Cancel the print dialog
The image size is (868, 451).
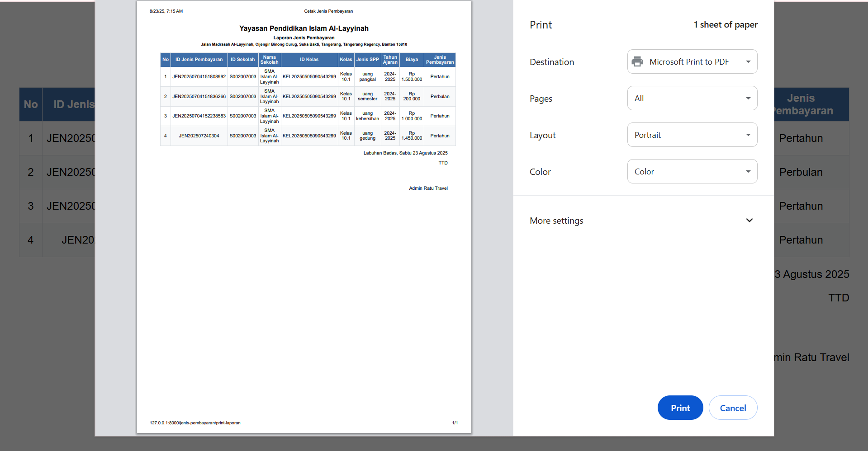(x=732, y=408)
